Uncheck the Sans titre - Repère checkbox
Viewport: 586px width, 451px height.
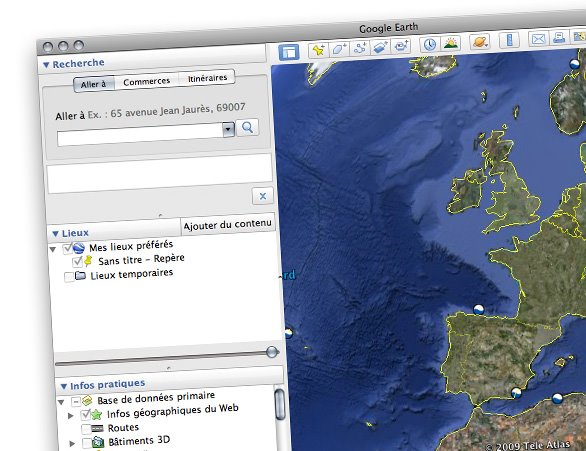coord(77,262)
